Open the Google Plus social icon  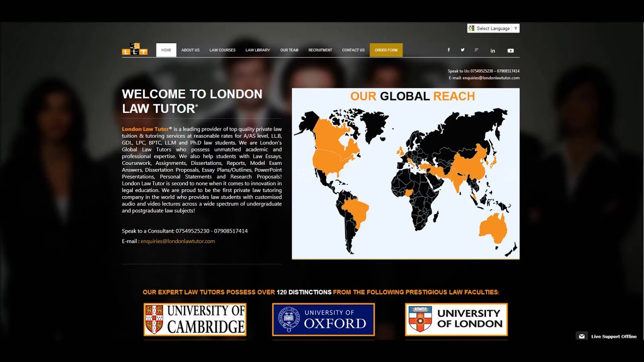476,50
